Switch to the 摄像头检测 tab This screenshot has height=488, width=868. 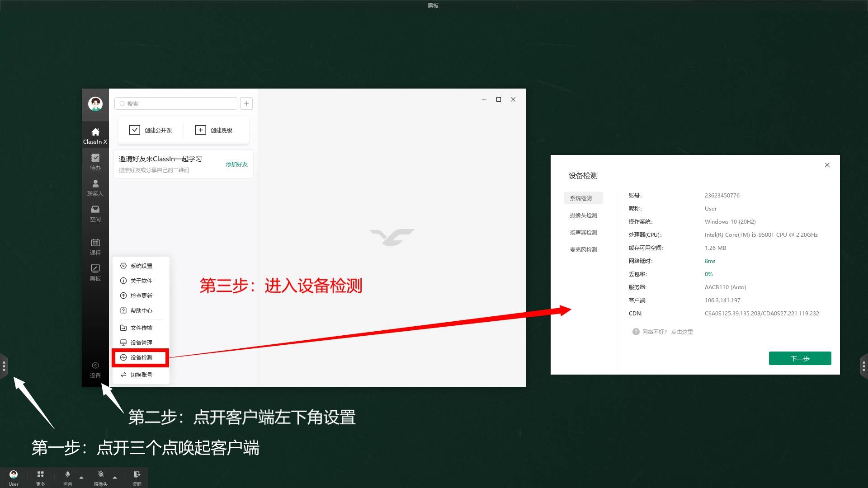click(583, 216)
